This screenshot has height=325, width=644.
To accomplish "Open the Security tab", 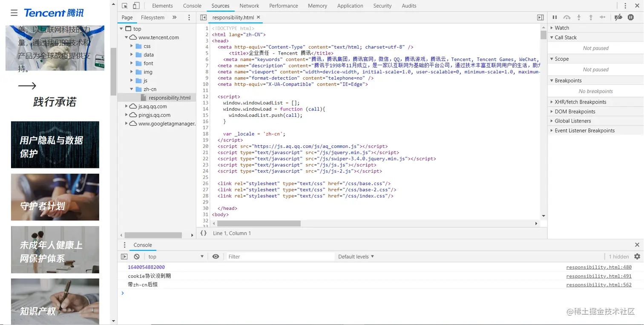I will (382, 6).
